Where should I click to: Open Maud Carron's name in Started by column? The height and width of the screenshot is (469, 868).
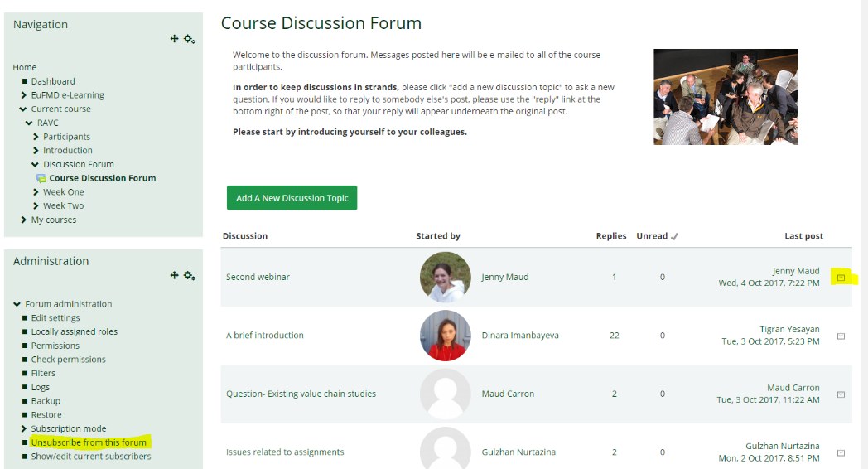508,394
